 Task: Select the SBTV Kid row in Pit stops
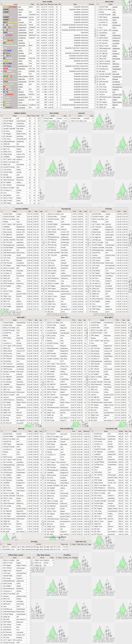[x=34, y=547]
